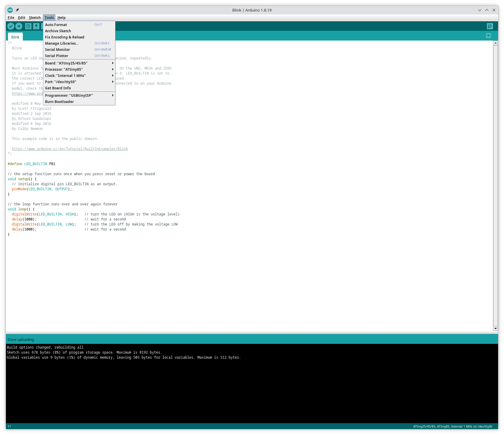Image resolution: width=504 pixels, height=435 pixels.
Task: Click line number 11 in status bar
Action: click(9, 426)
